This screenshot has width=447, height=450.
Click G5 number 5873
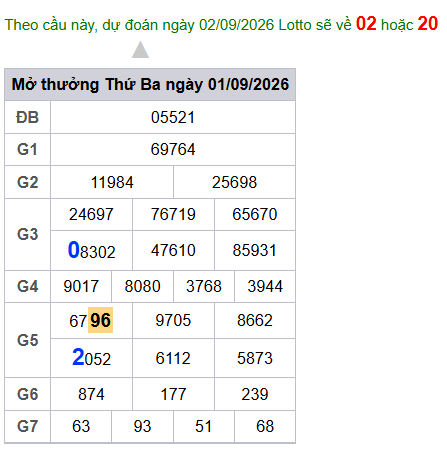point(255,358)
